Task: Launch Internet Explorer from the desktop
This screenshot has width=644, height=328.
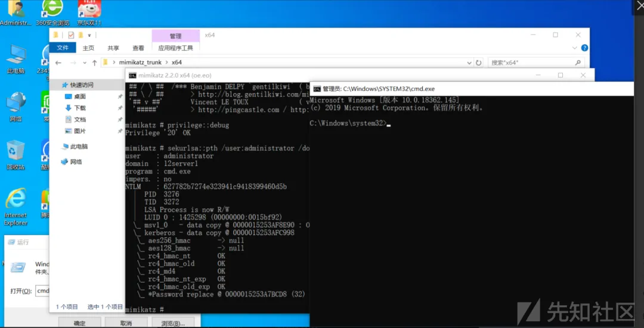Action: [x=16, y=208]
